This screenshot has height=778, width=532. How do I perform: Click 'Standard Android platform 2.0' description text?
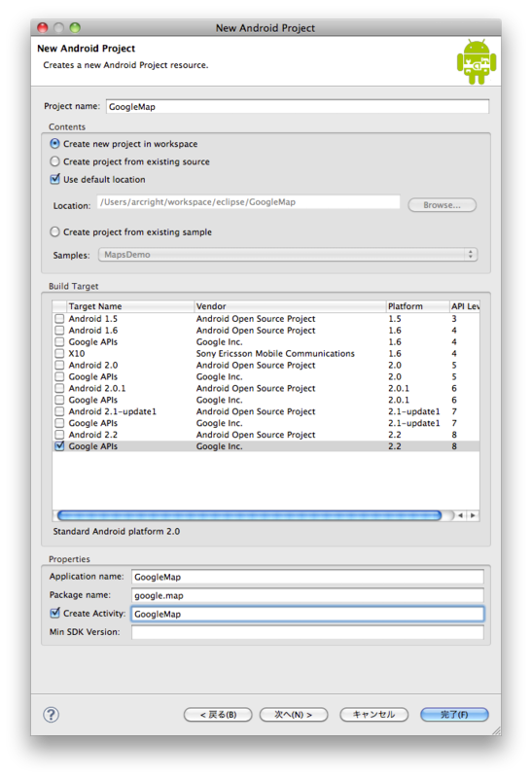pos(117,531)
